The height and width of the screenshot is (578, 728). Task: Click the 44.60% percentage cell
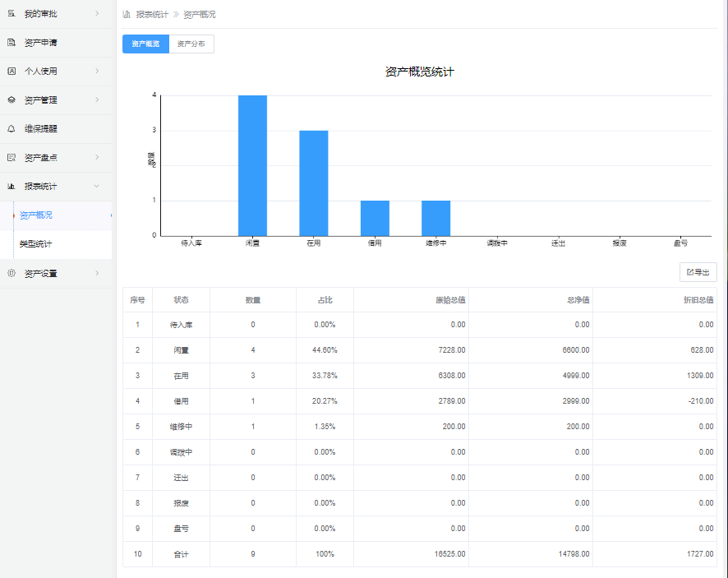pos(325,350)
